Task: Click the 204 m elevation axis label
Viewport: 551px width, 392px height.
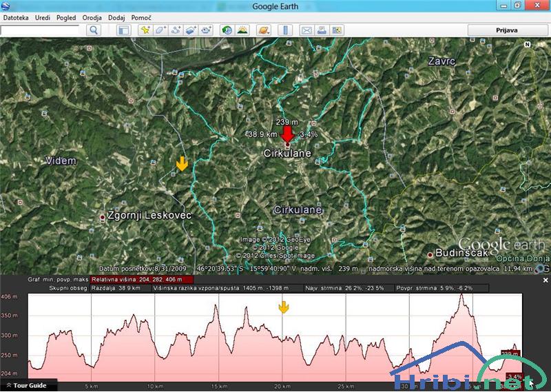Action: pos(9,373)
